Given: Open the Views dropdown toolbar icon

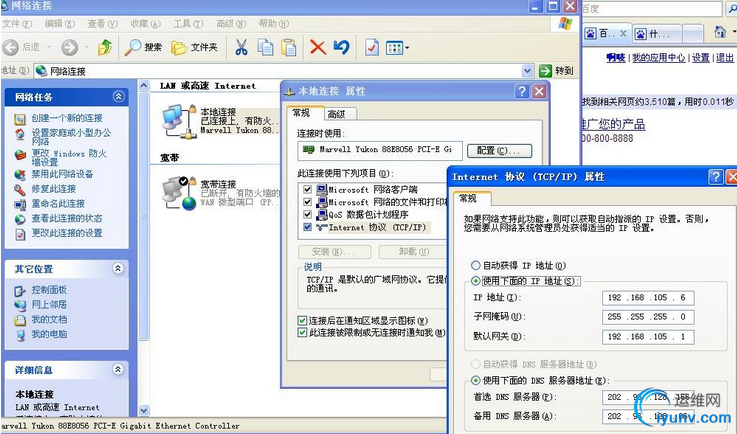Looking at the screenshot, I should coord(397,47).
